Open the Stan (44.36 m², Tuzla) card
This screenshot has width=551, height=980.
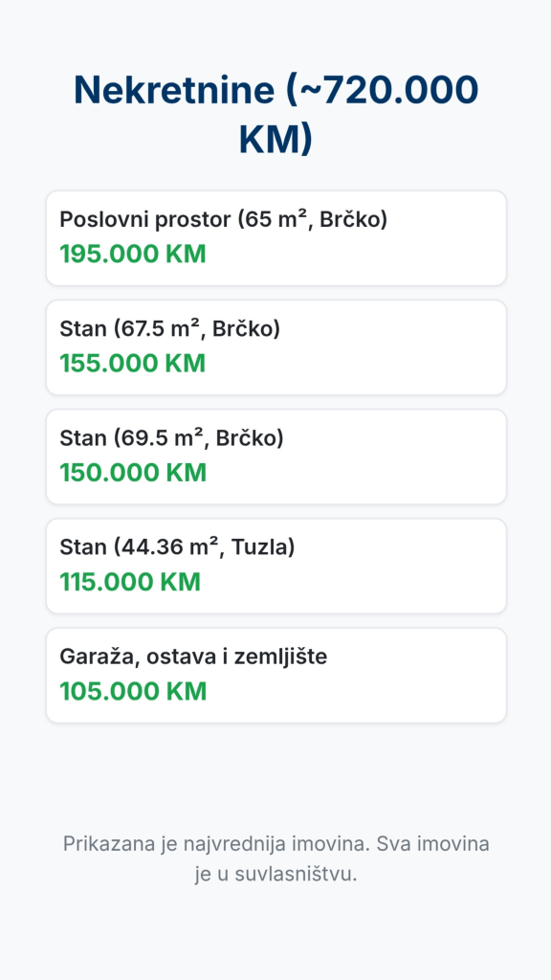(x=275, y=567)
